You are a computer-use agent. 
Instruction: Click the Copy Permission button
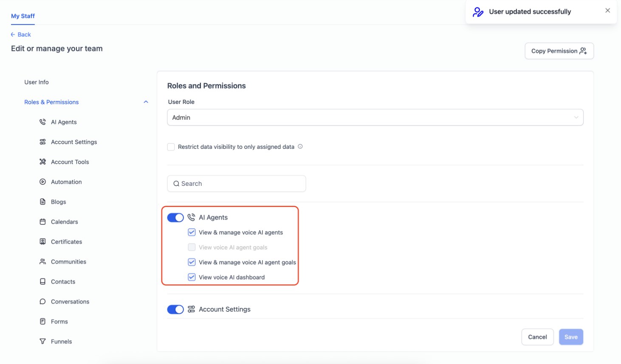click(559, 51)
